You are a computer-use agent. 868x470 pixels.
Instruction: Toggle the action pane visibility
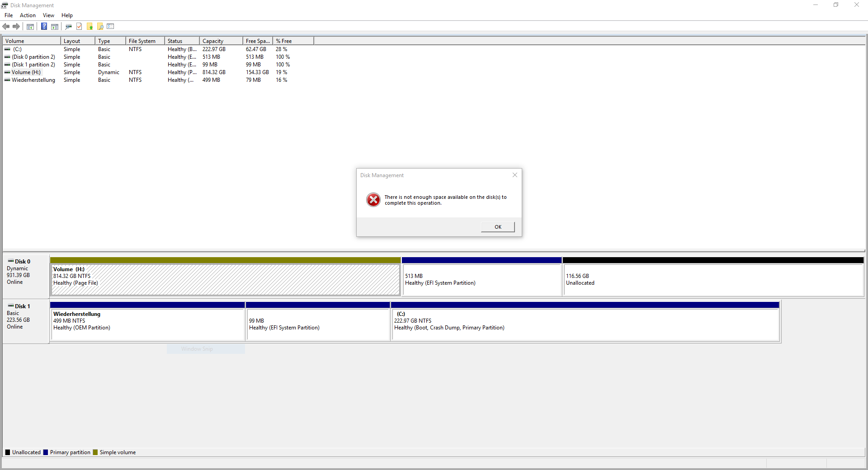point(54,26)
